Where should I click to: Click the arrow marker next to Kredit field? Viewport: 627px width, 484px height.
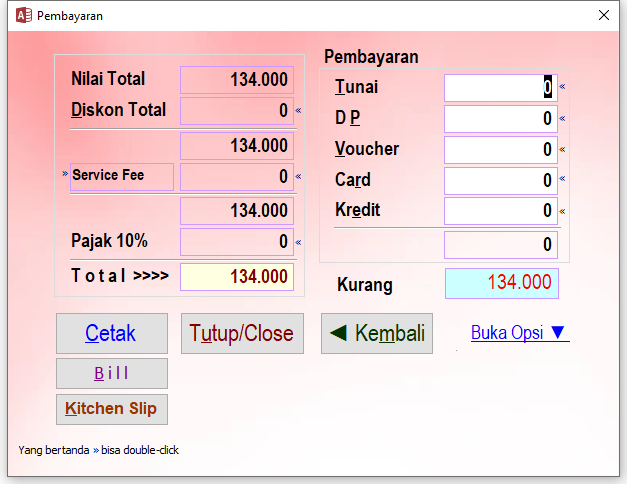562,211
